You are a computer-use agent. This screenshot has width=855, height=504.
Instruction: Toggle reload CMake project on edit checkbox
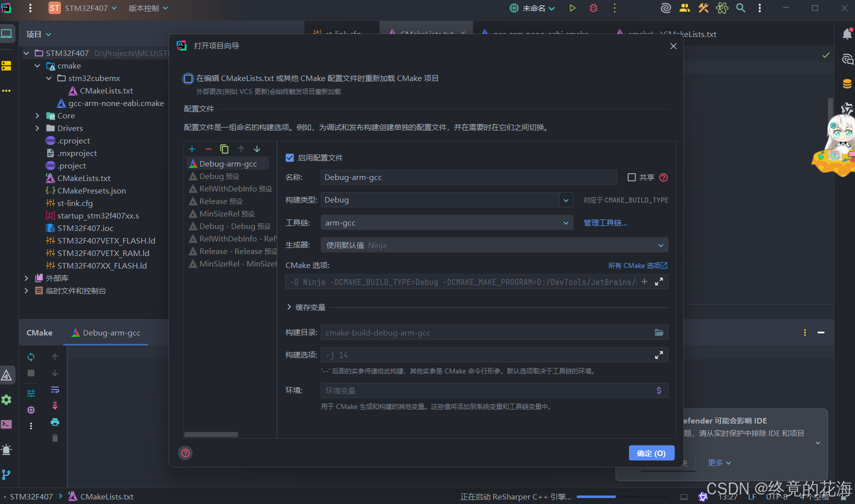coord(188,78)
